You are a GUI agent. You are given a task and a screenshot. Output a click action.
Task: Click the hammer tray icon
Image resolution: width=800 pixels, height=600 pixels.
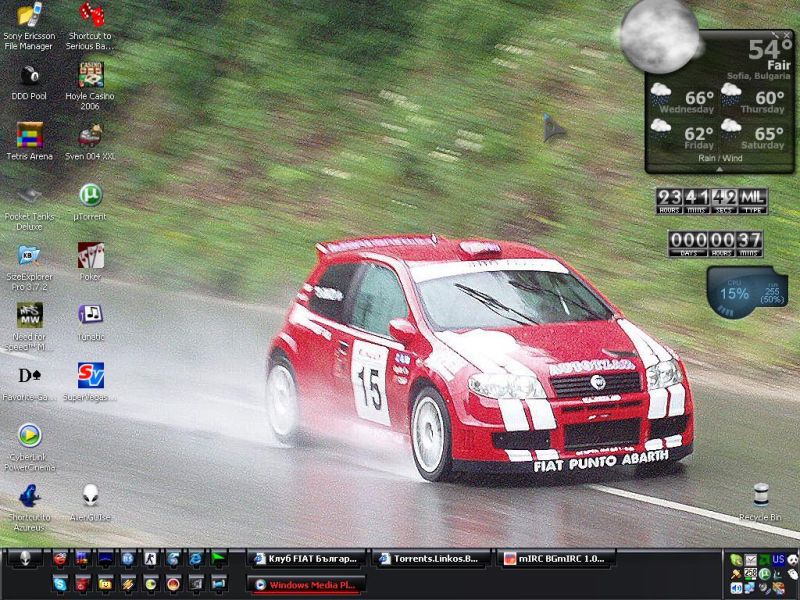[x=736, y=574]
